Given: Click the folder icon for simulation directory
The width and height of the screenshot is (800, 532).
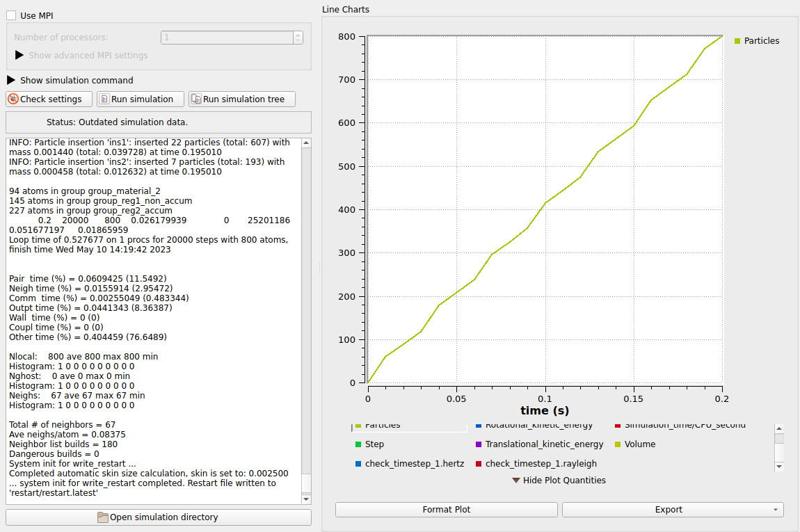Looking at the screenshot, I should 102,517.
